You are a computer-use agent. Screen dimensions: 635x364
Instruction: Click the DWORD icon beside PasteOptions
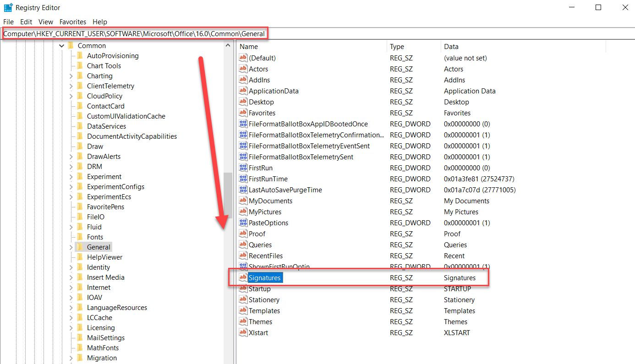click(243, 223)
